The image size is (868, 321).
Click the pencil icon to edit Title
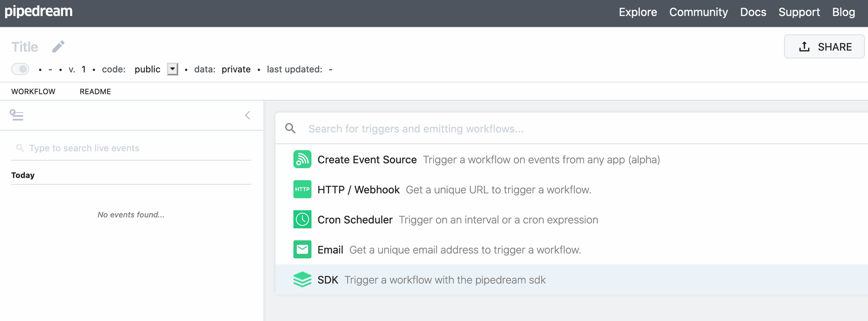tap(58, 46)
